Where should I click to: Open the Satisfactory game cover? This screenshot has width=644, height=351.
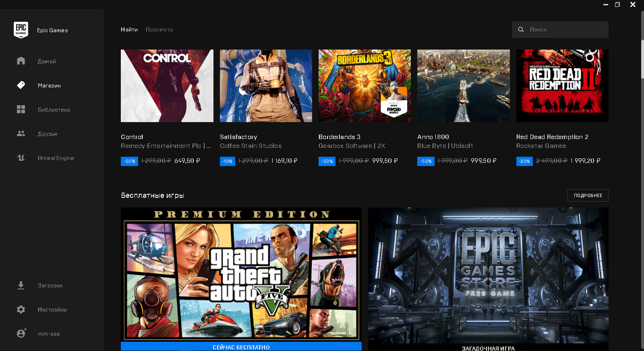click(x=266, y=86)
